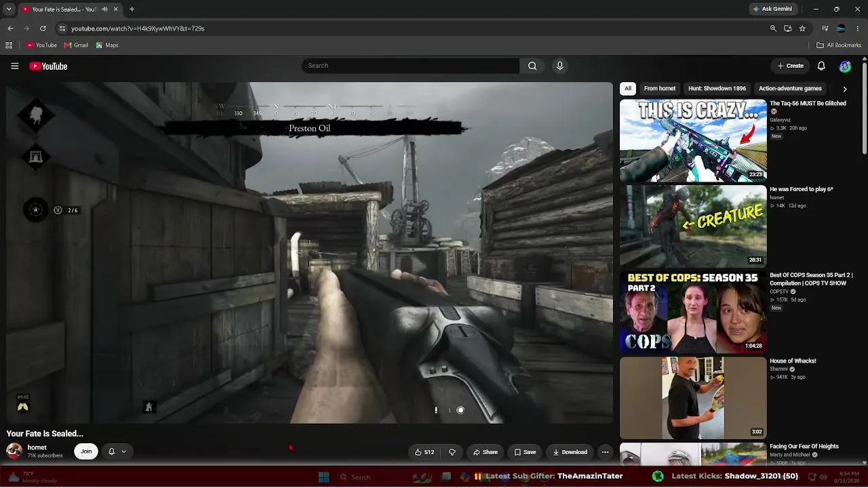Open 'The Taq-56 MUST Be Glitched' title

click(x=808, y=104)
